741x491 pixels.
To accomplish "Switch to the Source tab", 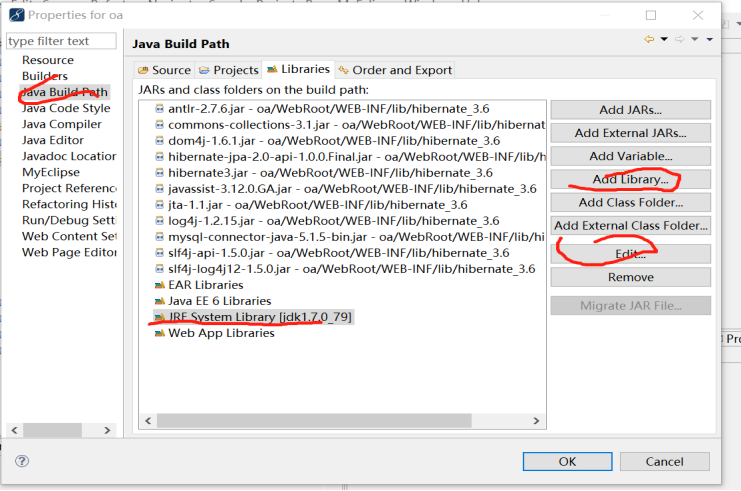I will click(x=164, y=70).
